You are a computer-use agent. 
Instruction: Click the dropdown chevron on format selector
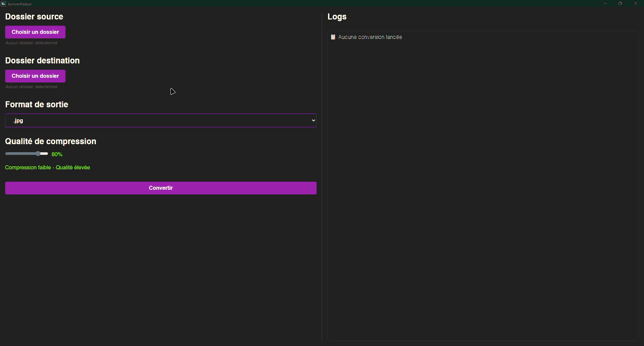tap(313, 120)
